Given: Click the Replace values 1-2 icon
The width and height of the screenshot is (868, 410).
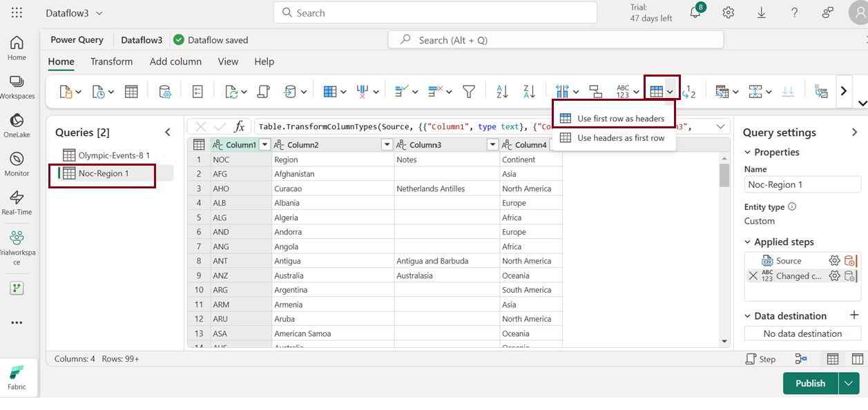Looking at the screenshot, I should [689, 91].
